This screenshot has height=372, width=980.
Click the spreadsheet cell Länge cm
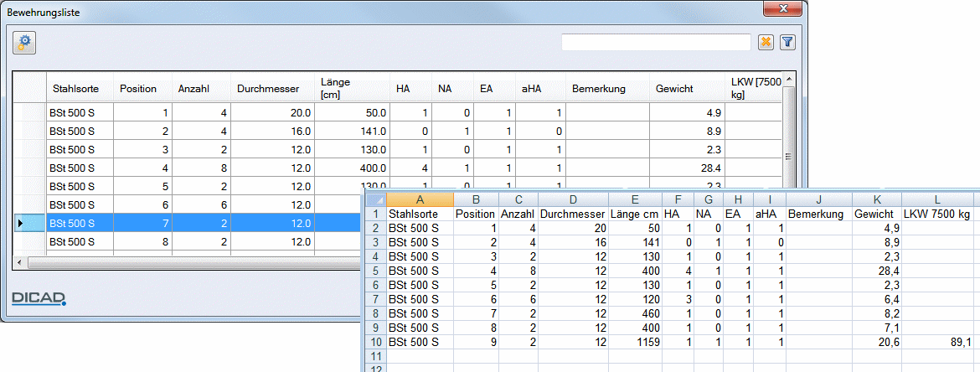[634, 214]
